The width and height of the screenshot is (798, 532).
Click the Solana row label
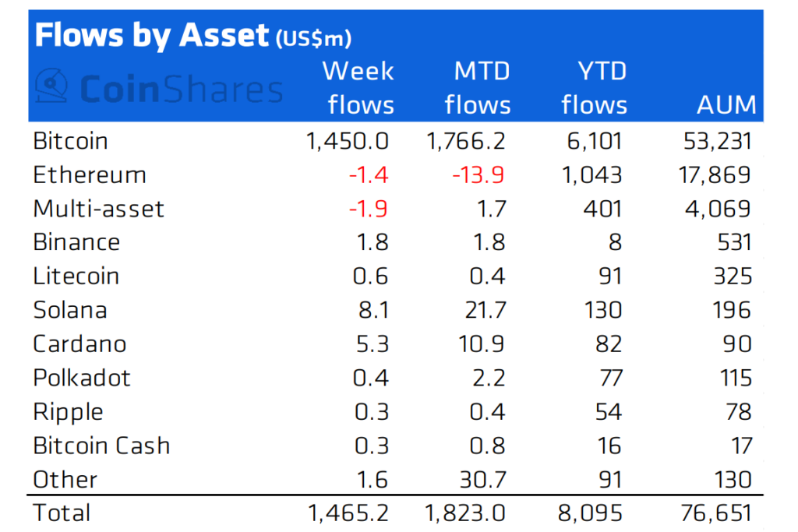click(70, 310)
